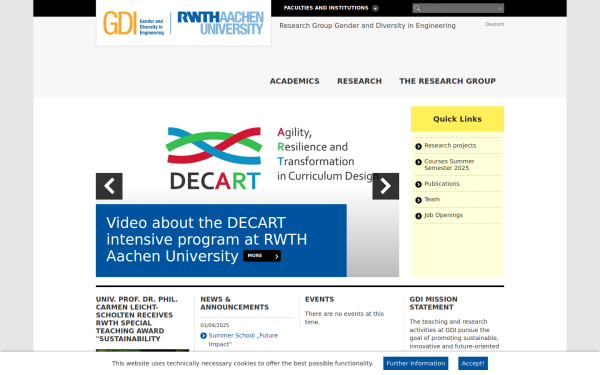This screenshot has width=600, height=375.
Task: Click arrow icon beside Publications
Action: click(418, 184)
